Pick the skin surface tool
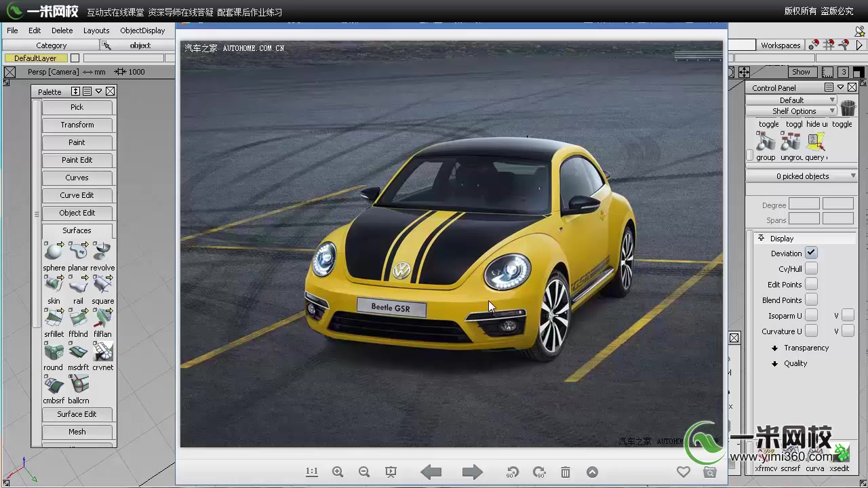The image size is (868, 488). tap(54, 285)
